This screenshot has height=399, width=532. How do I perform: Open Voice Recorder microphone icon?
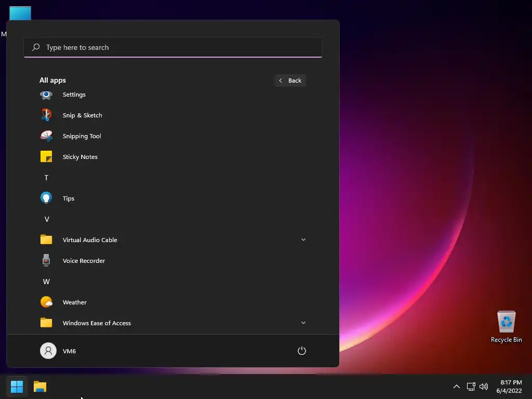tap(46, 260)
